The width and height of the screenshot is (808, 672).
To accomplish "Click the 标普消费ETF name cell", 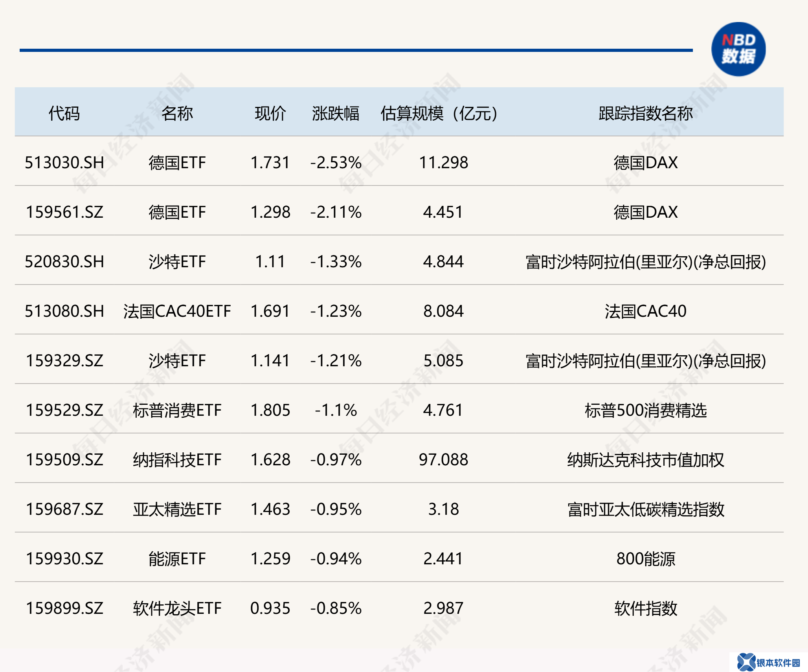I will [177, 410].
